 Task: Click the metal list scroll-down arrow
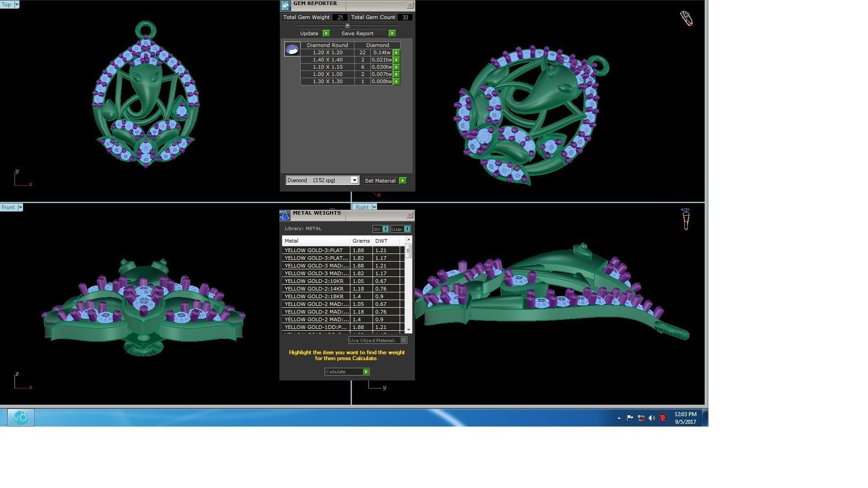(x=409, y=330)
